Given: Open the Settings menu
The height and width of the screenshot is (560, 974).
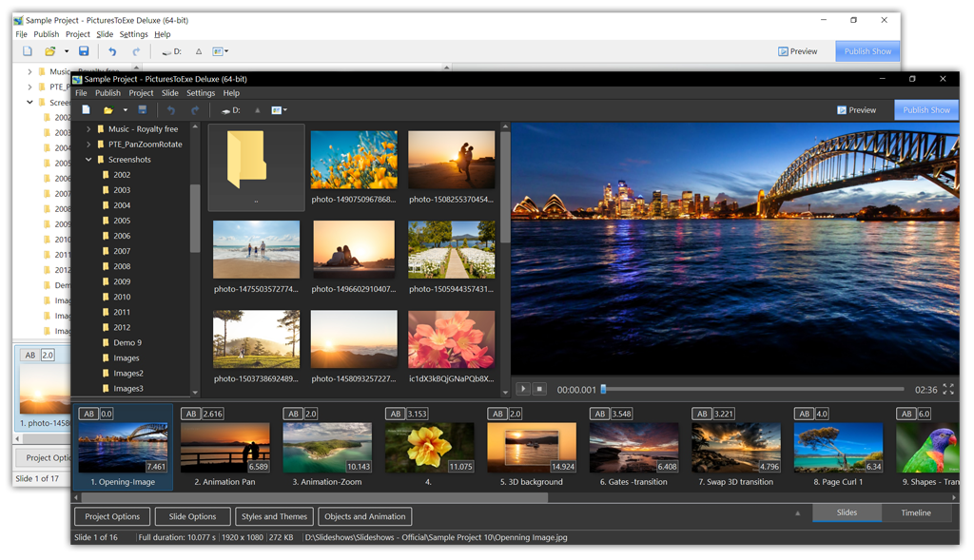Looking at the screenshot, I should click(x=201, y=93).
